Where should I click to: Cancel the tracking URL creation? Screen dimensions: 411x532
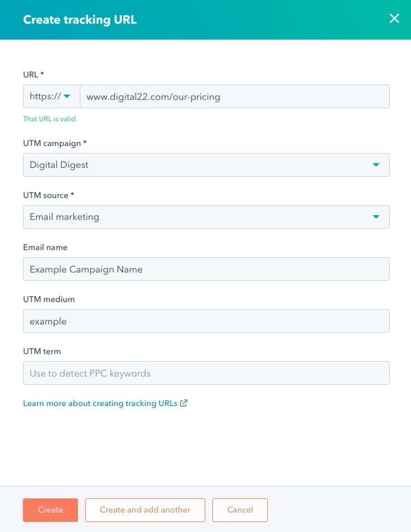pos(240,509)
